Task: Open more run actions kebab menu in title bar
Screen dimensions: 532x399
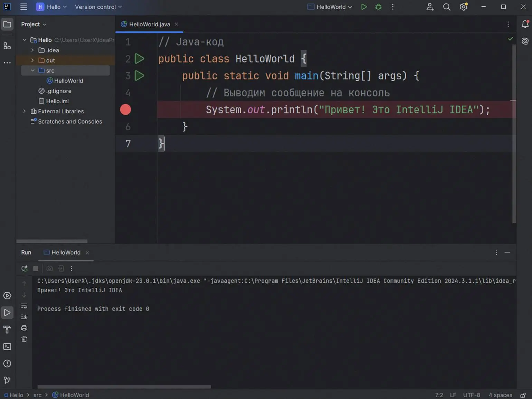Action: (x=393, y=7)
